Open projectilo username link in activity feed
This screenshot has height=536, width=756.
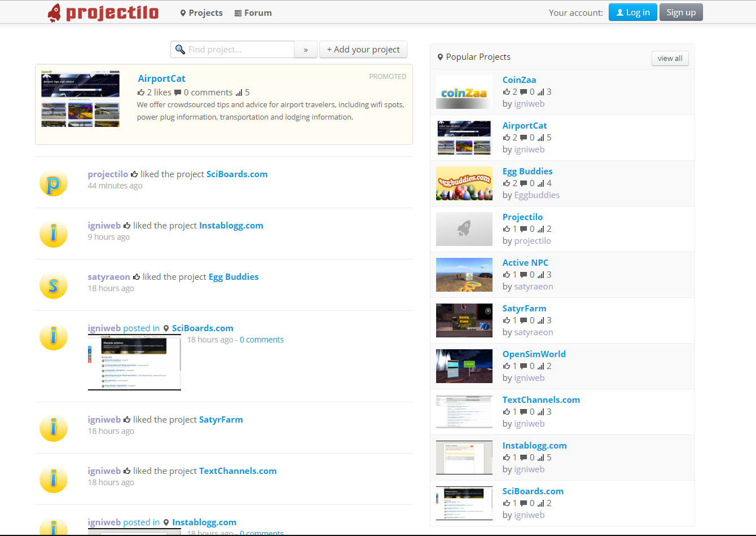click(x=108, y=174)
